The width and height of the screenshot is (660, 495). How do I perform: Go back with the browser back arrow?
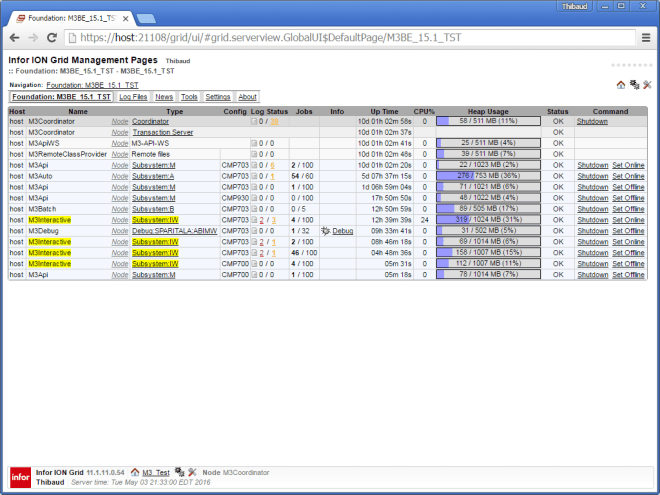pyautogui.click(x=14, y=37)
